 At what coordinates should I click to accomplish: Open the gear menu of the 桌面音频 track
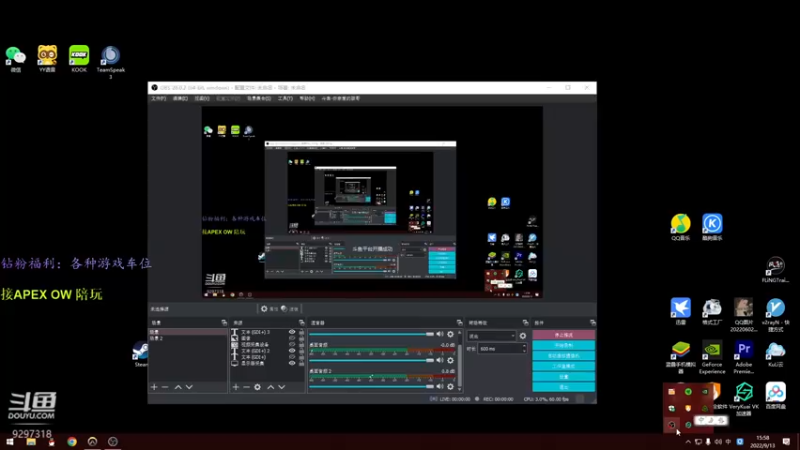tap(451, 360)
